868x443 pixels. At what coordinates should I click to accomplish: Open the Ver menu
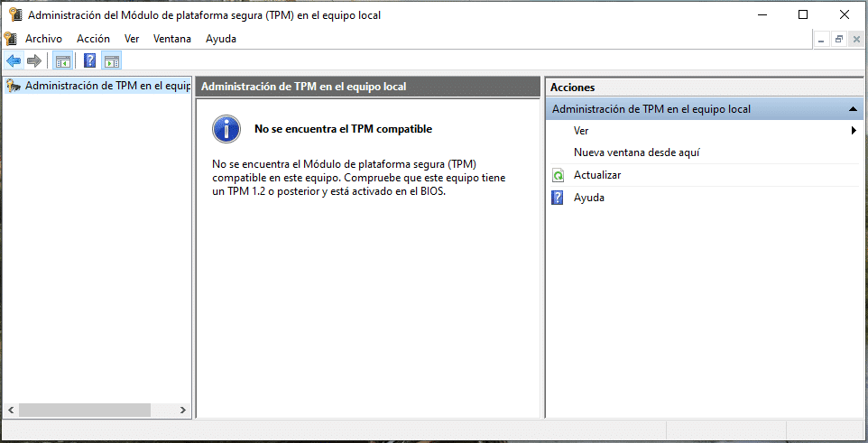point(132,39)
